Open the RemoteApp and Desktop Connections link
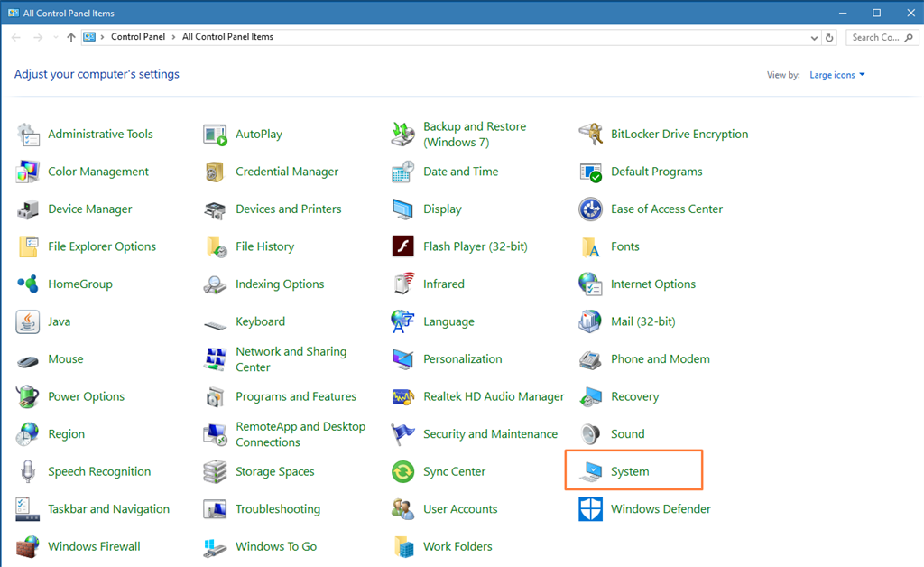Screen dimensions: 924x567 pos(300,434)
